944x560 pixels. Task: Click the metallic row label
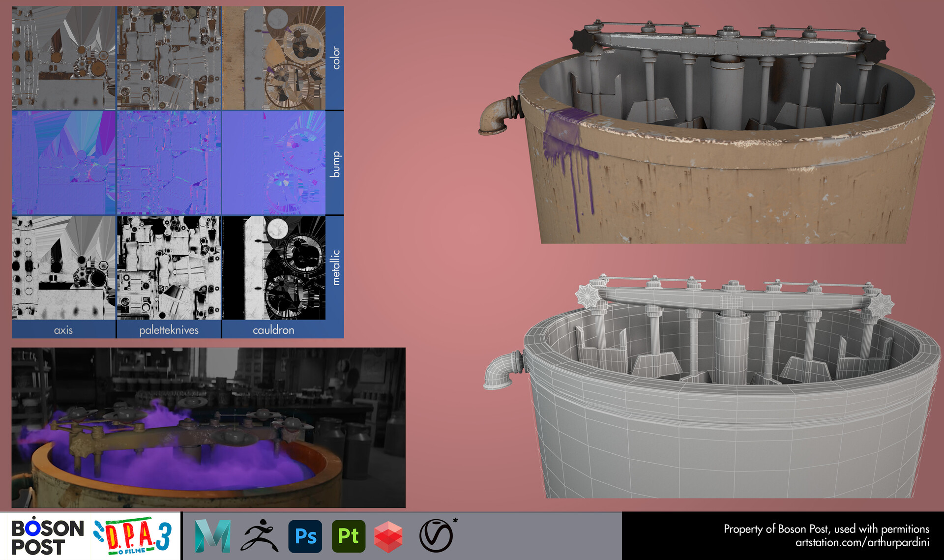[x=335, y=267]
